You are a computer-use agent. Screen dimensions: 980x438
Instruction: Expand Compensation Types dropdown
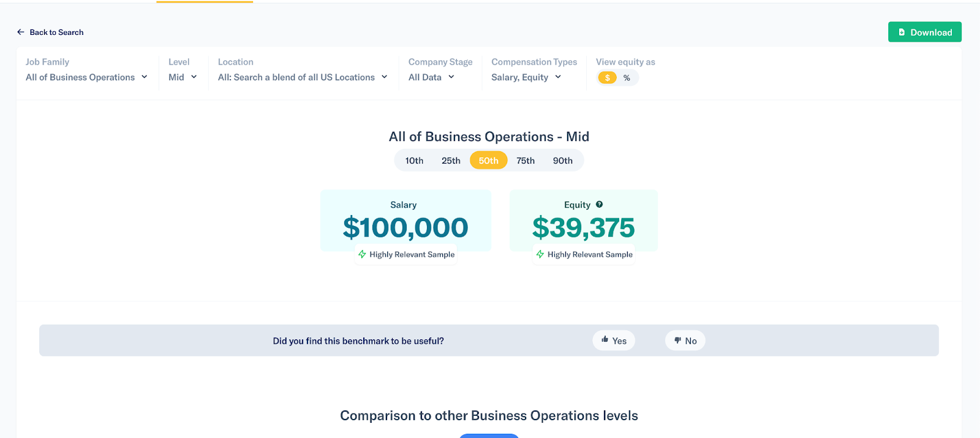tap(526, 77)
